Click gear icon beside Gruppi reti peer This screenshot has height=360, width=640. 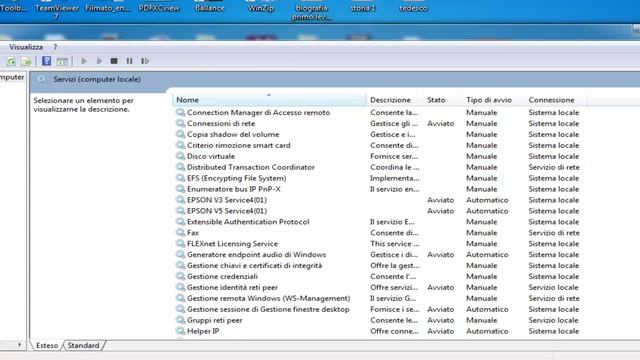click(x=180, y=320)
